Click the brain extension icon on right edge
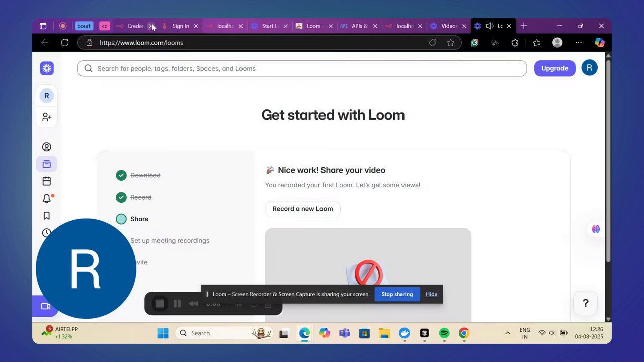 (596, 229)
